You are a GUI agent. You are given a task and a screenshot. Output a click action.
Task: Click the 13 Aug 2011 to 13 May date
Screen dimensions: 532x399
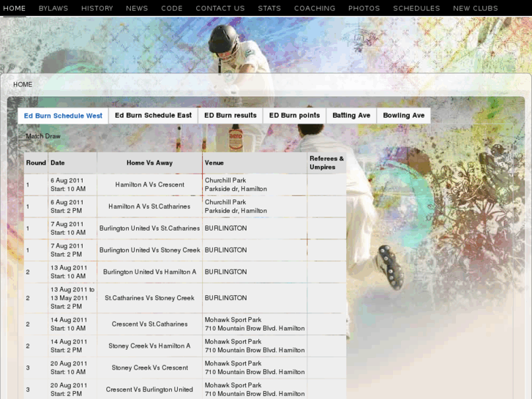[72, 298]
